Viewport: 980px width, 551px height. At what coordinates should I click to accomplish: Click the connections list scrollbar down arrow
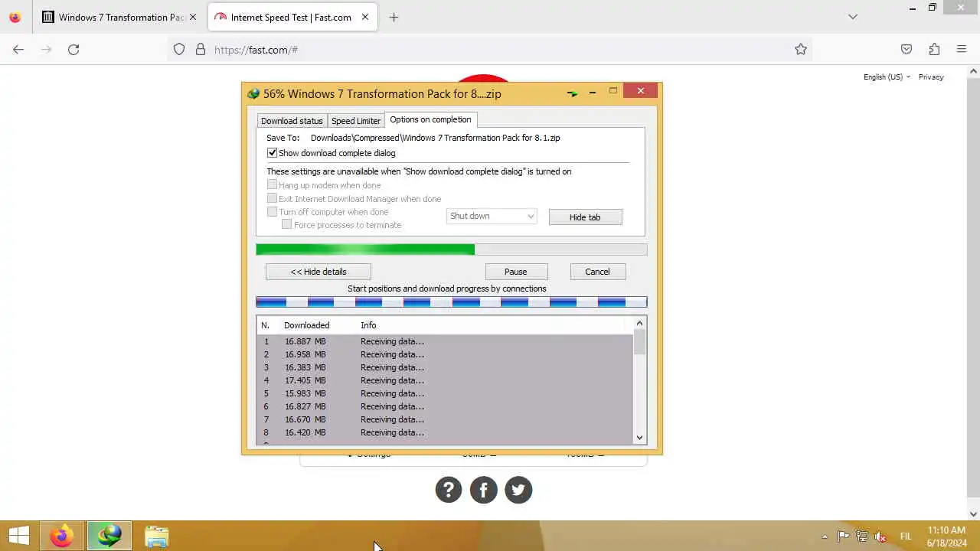(639, 438)
